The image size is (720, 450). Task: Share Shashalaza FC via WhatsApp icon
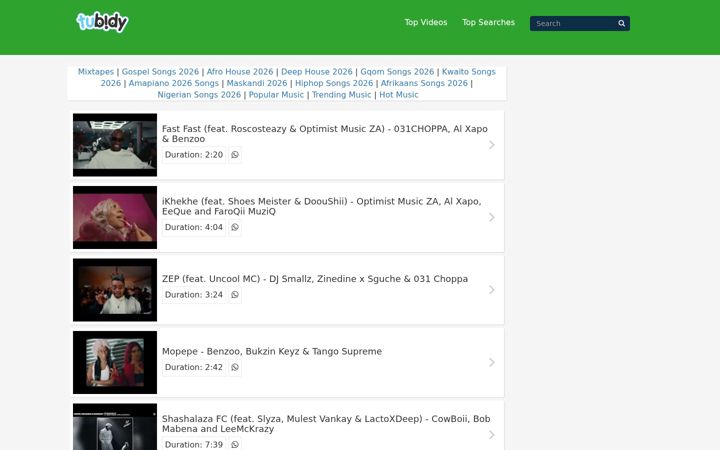coord(235,444)
